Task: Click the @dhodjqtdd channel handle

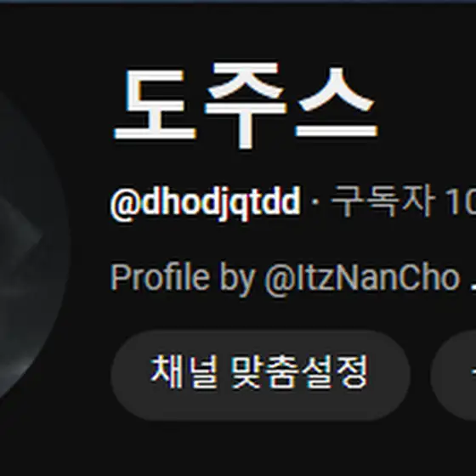Action: coord(206,202)
